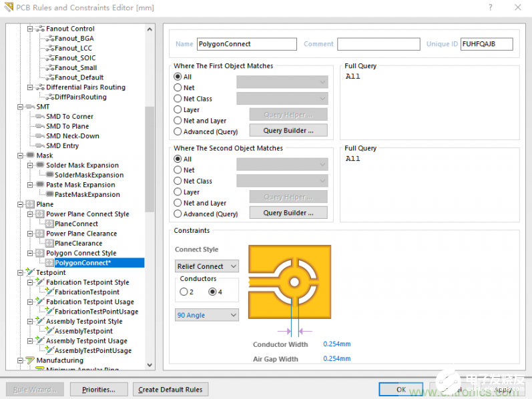Click the Unique ID field
The height and width of the screenshot is (399, 532).
pos(487,44)
